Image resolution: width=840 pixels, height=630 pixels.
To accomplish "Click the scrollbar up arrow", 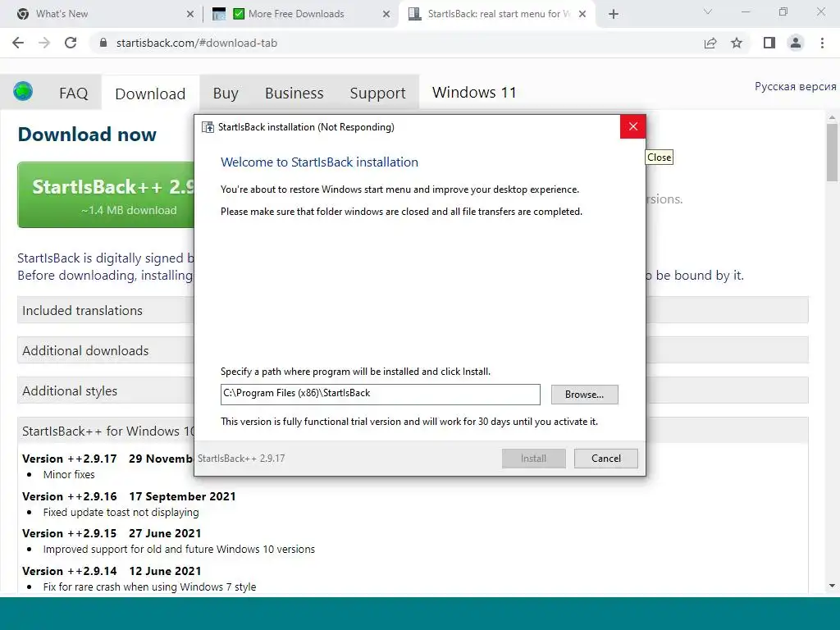I will (x=832, y=117).
